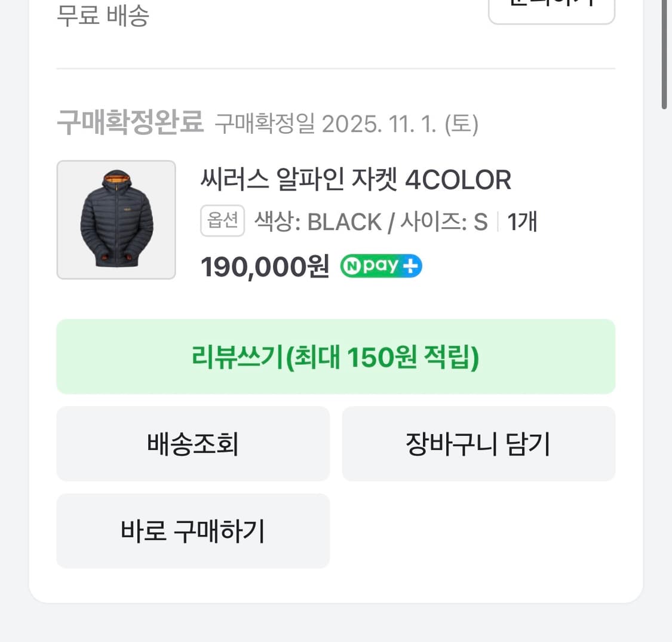
Task: Click 리뷰쓰기 to write a review
Action: coord(336,357)
